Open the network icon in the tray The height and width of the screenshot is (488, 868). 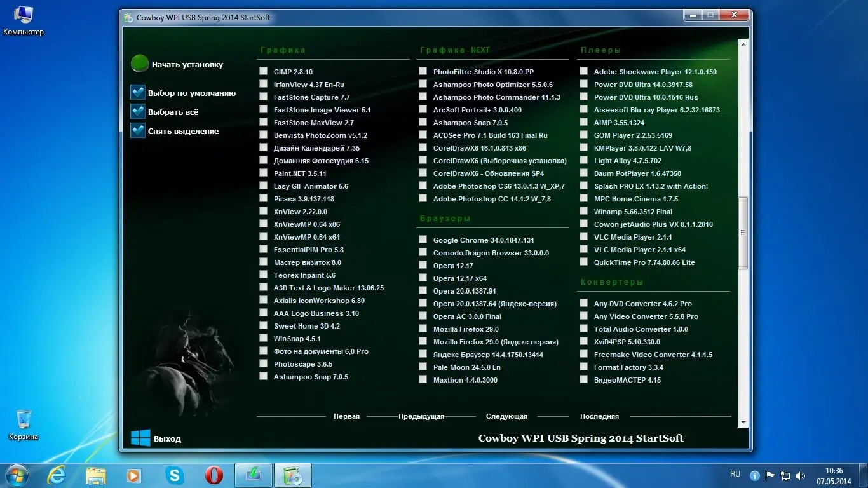pyautogui.click(x=785, y=475)
